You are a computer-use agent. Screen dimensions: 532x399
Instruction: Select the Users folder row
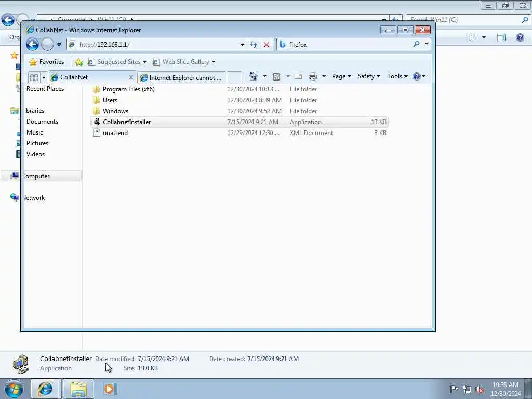pos(239,100)
